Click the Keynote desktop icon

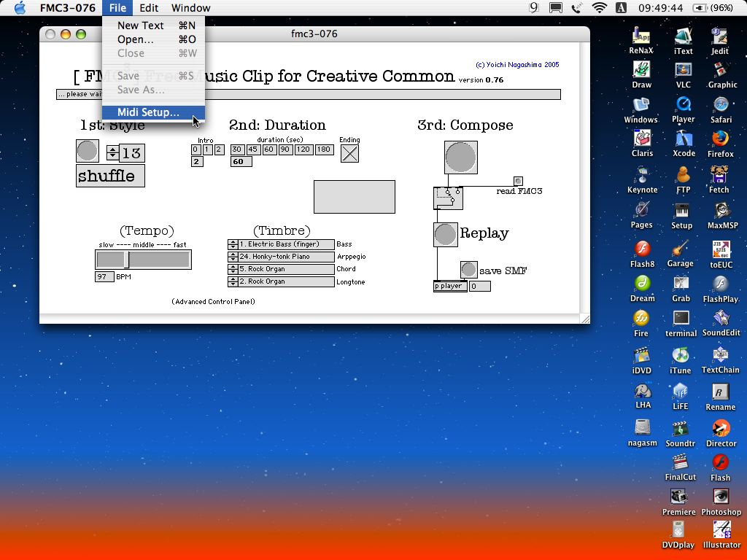(642, 176)
